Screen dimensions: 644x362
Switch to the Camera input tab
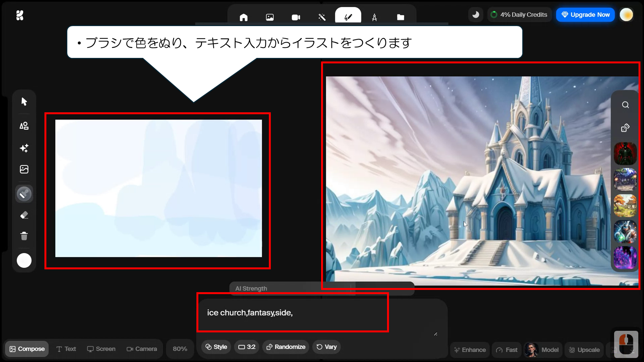(142, 349)
